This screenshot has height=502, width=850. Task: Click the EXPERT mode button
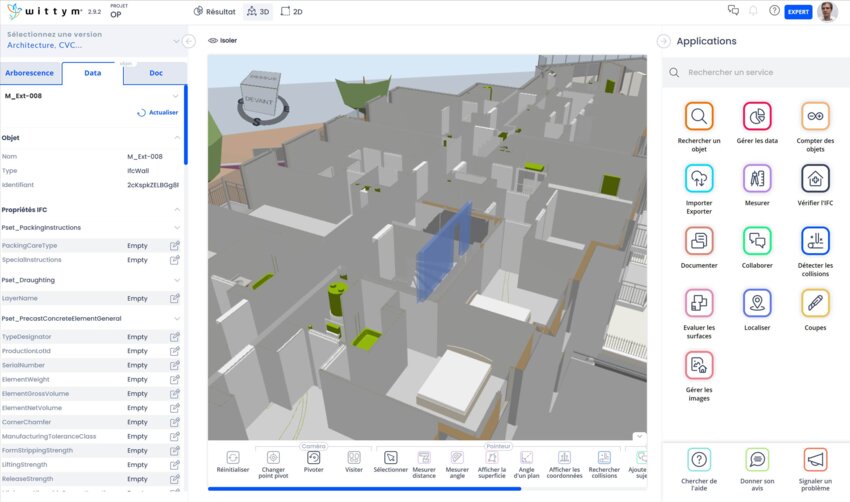click(x=798, y=12)
